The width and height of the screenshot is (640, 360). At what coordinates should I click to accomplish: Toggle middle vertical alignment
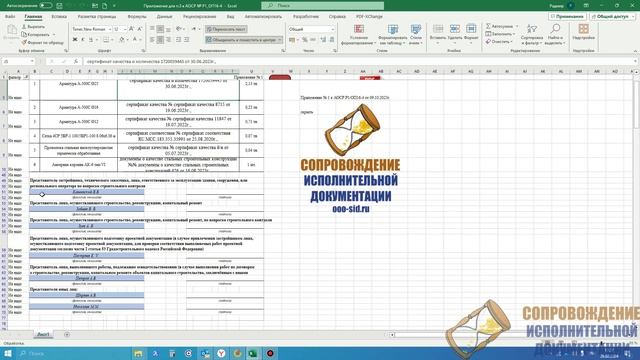pos(160,29)
